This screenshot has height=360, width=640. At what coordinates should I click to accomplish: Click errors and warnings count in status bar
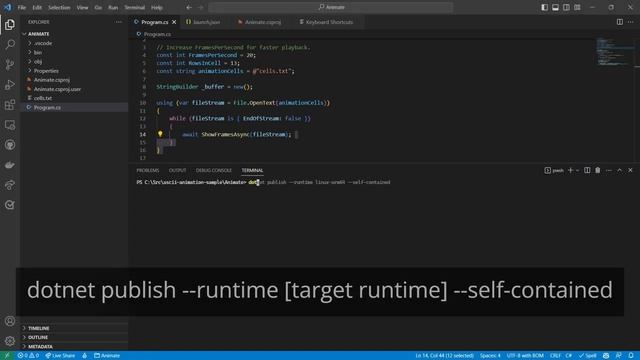[x=28, y=356]
